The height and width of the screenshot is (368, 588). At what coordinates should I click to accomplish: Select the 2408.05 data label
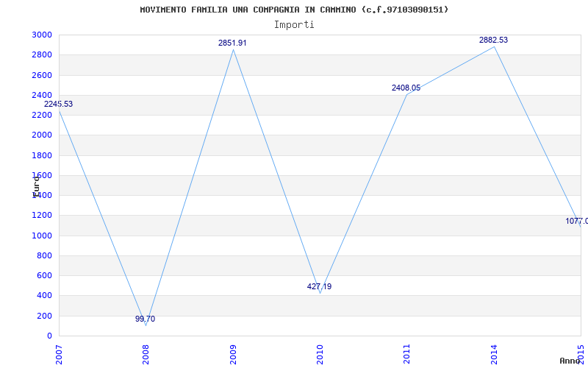click(406, 88)
